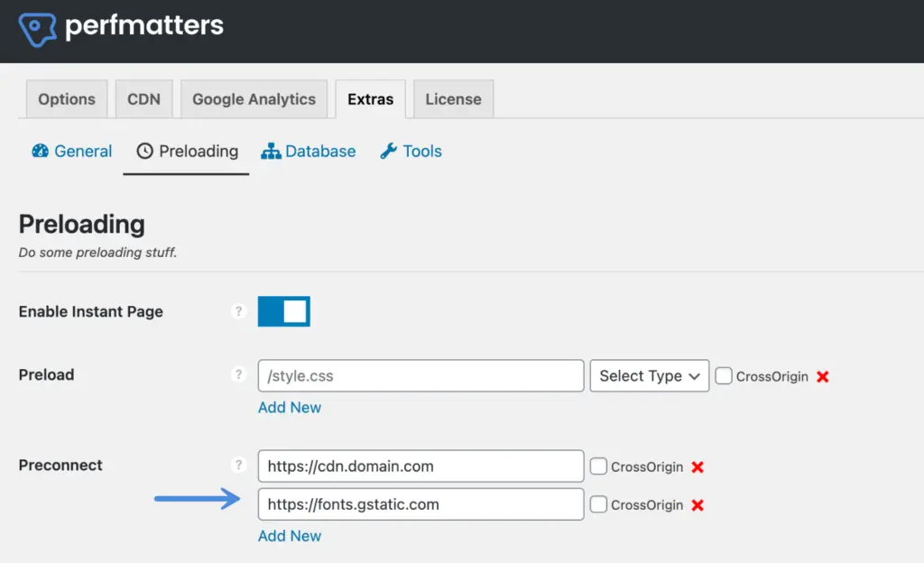Click the Database sitemap icon
924x563 pixels.
271,152
